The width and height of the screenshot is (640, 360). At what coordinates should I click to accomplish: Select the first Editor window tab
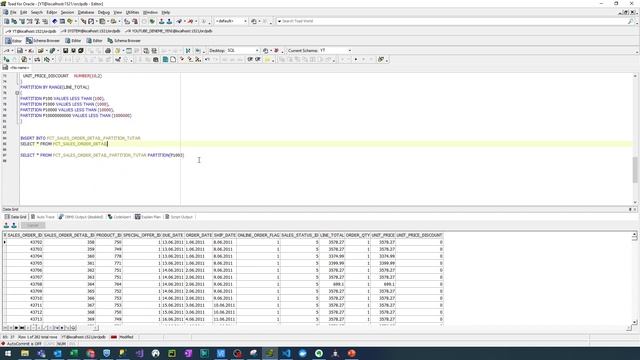13,41
